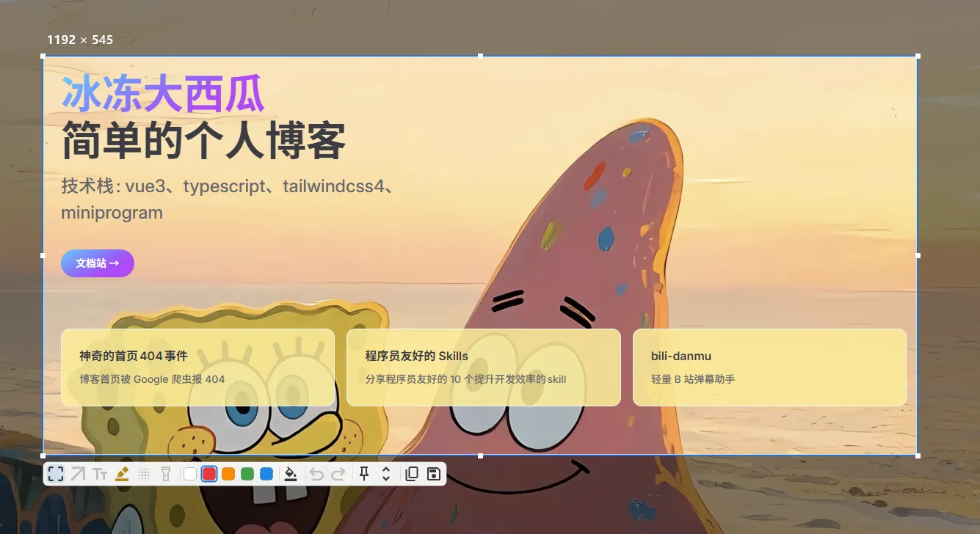Open the 神奇的首页 404 事件 card
Screen dimensions: 980x534
[x=198, y=367]
